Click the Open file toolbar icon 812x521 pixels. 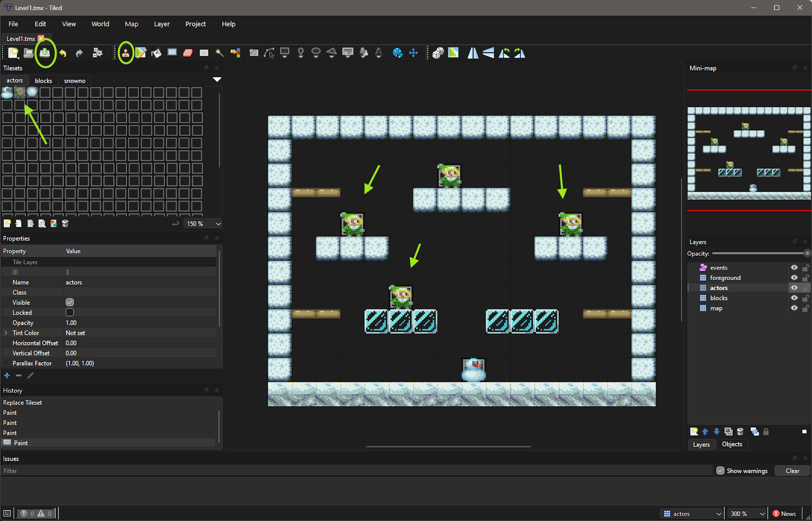pos(29,53)
